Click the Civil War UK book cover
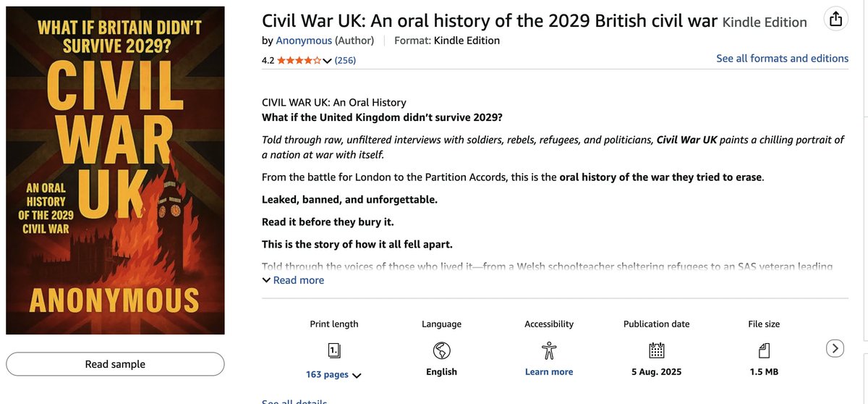The image size is (868, 404). tap(115, 171)
